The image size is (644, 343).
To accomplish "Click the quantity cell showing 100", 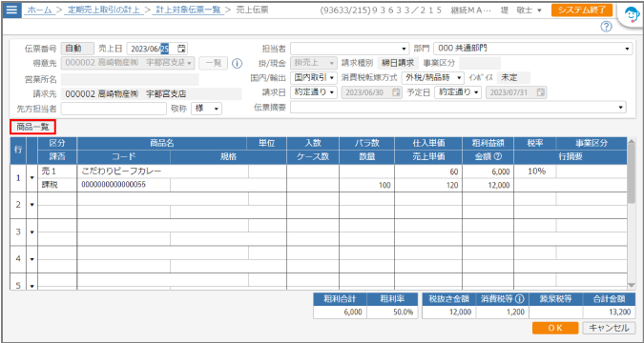I will [366, 185].
